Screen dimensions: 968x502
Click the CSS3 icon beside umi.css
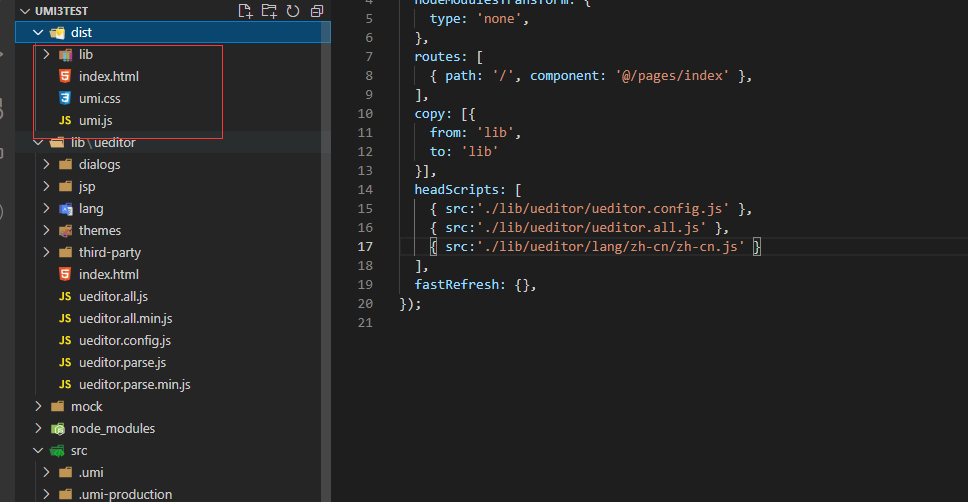(65, 98)
